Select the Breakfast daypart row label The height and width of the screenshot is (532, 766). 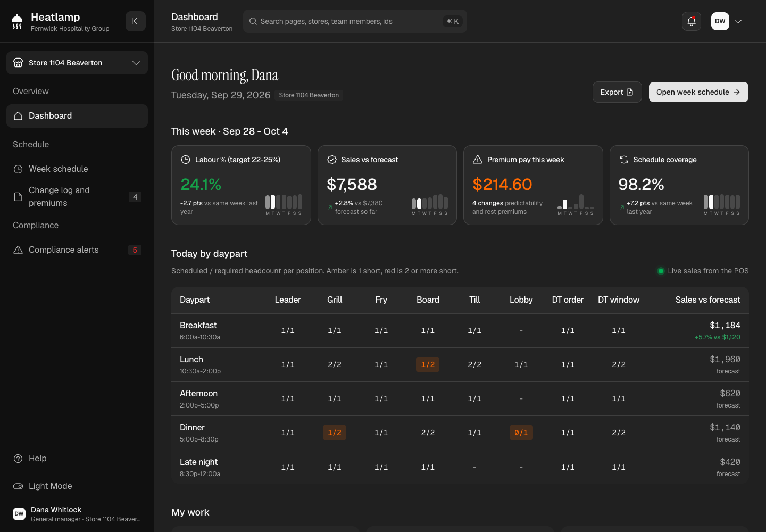pyautogui.click(x=198, y=326)
